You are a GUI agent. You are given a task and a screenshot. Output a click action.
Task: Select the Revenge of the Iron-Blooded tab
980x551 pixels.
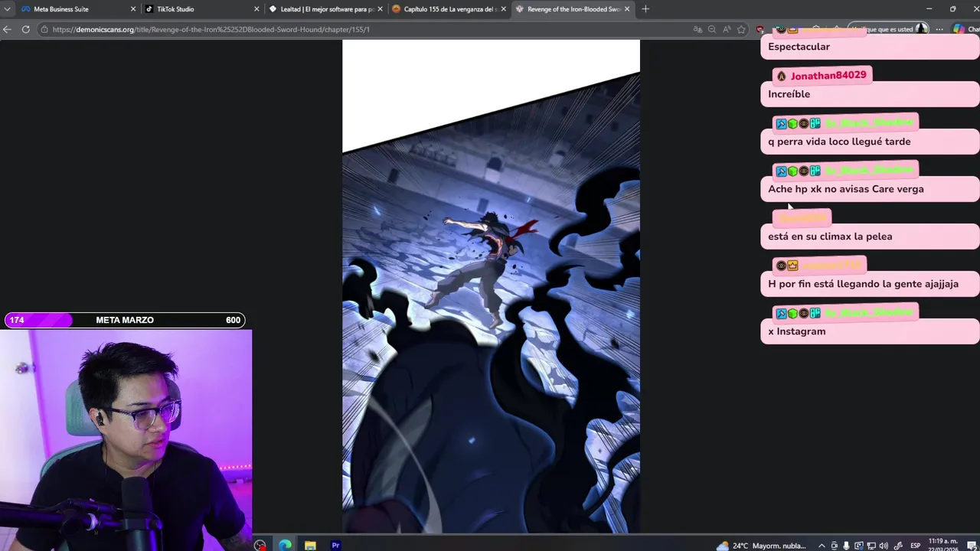573,9
